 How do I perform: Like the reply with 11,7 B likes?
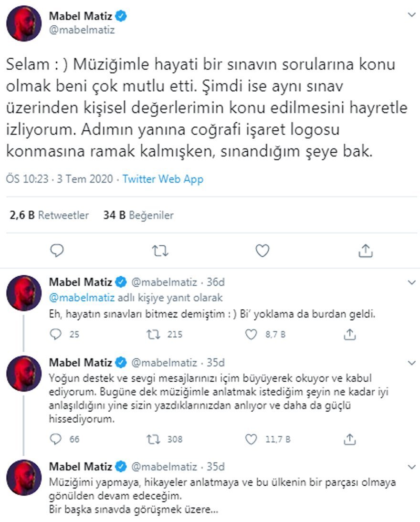[251, 438]
